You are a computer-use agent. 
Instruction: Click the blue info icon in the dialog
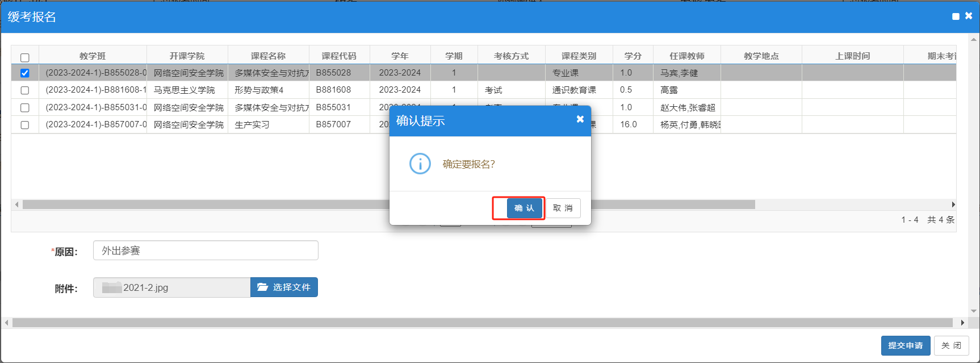click(420, 164)
